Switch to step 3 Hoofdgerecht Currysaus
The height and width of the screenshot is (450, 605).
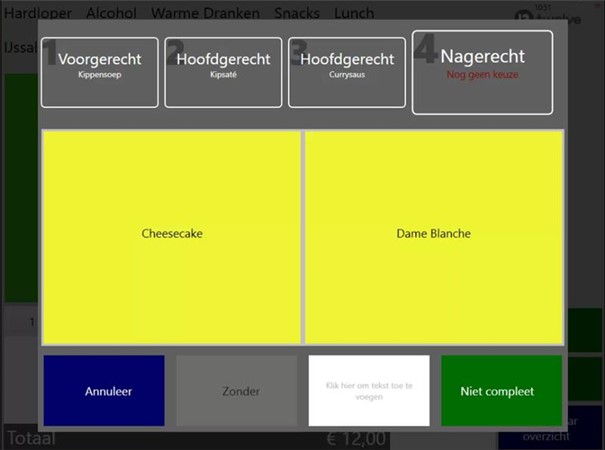point(347,72)
